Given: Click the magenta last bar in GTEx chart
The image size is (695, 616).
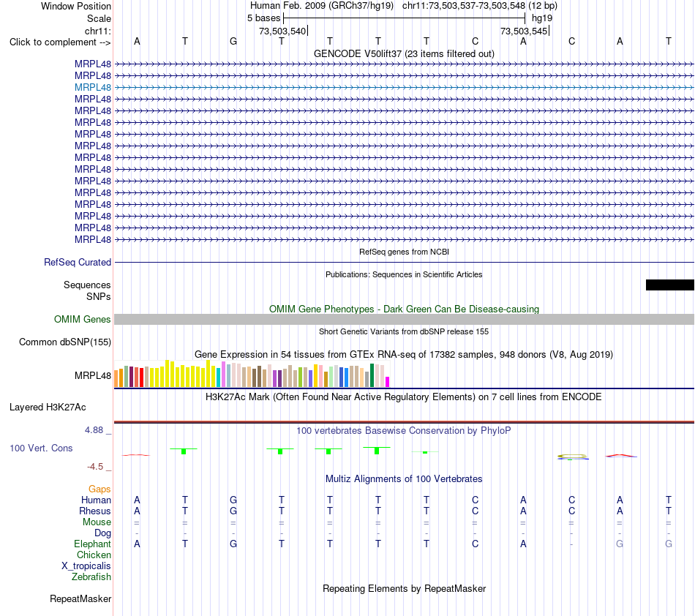Looking at the screenshot, I should [388, 382].
